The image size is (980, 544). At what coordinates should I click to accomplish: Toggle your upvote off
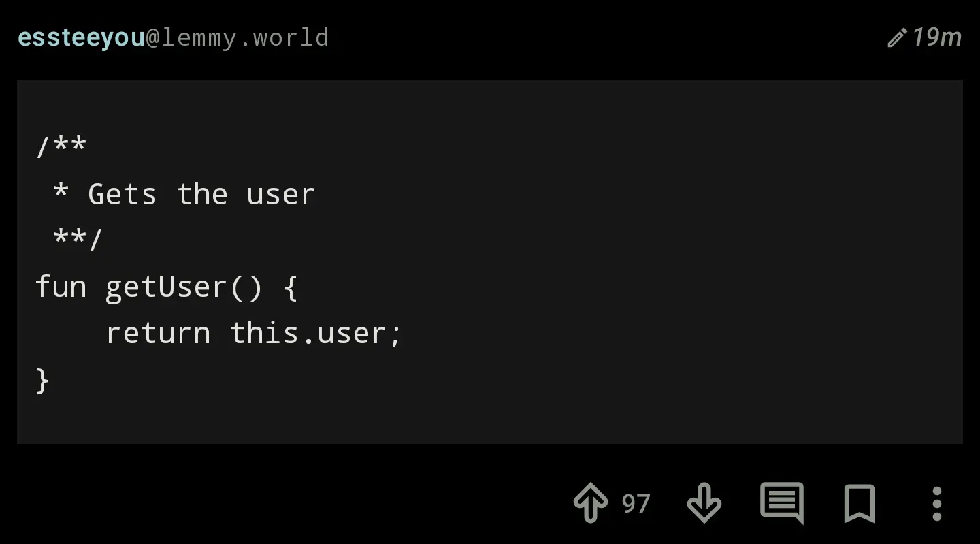pos(591,503)
